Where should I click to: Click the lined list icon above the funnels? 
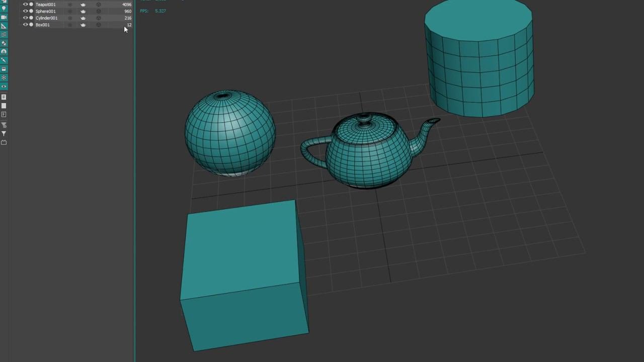[4, 115]
